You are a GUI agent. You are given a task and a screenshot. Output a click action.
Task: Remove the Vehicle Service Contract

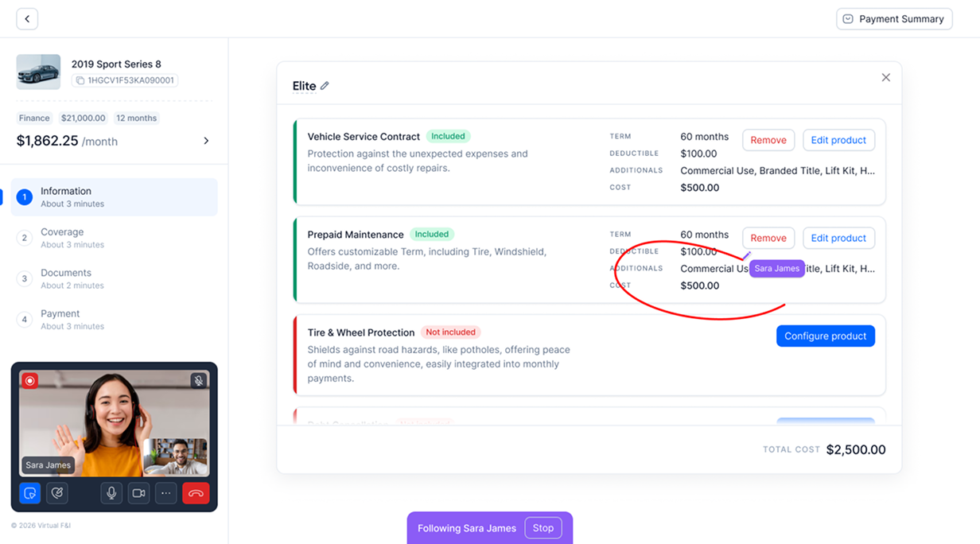click(768, 140)
